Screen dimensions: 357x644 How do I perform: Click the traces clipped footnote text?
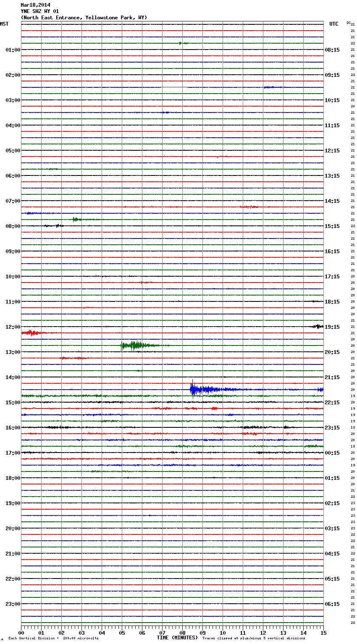254,639
